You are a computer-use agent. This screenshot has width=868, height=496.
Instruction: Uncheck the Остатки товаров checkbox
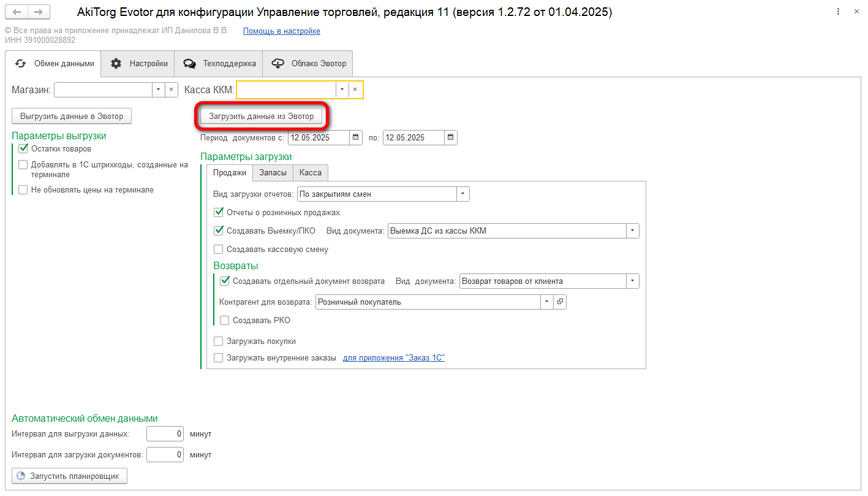(x=23, y=148)
